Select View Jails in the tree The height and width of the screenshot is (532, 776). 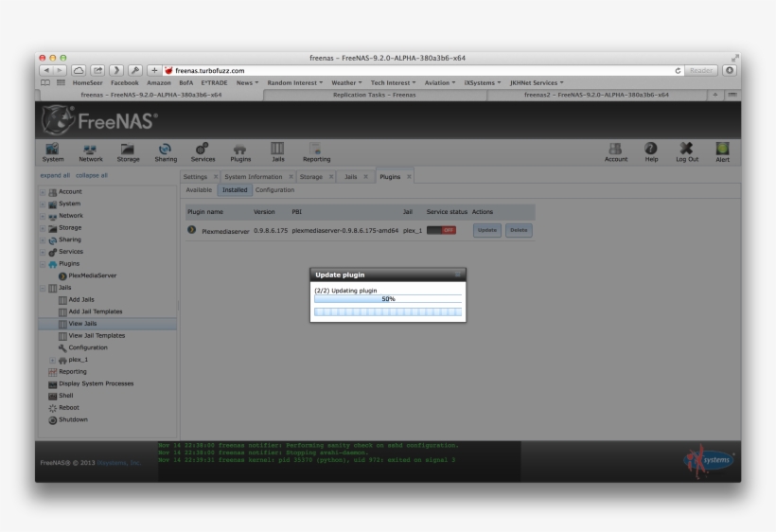(x=107, y=324)
